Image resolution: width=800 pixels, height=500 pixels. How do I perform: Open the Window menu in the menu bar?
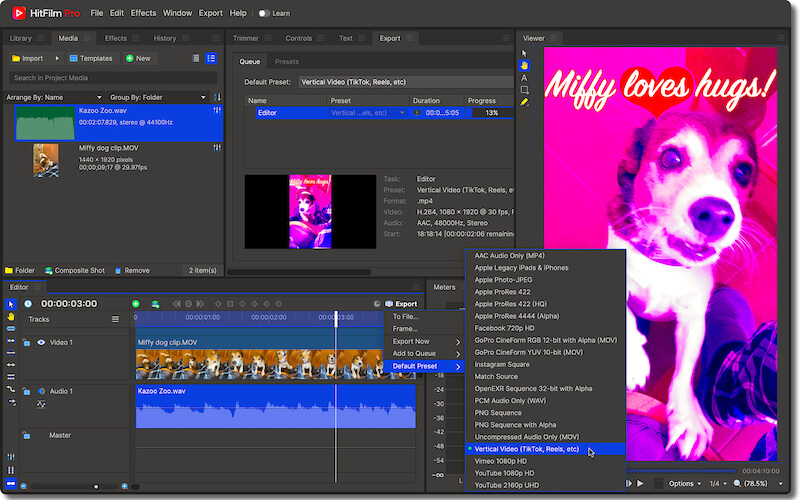177,13
